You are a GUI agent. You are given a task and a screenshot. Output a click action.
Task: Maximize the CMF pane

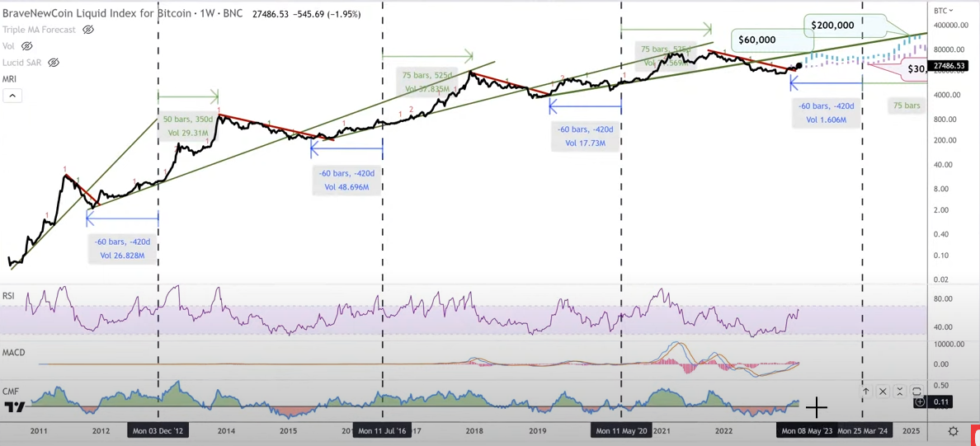point(916,392)
